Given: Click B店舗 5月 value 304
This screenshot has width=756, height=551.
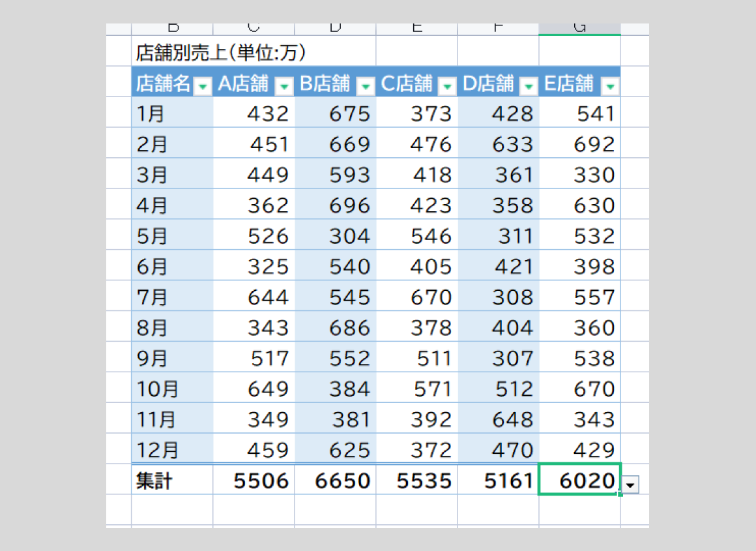Looking at the screenshot, I should coord(335,235).
